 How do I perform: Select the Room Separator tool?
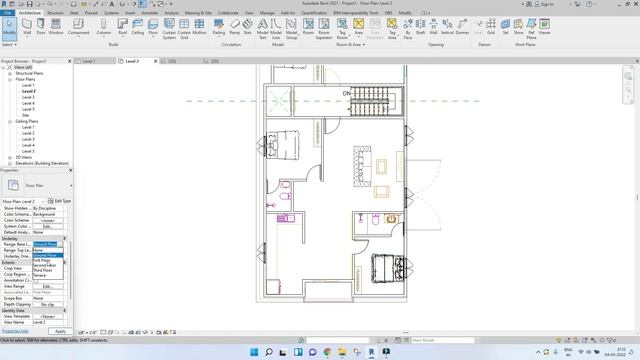(x=324, y=29)
